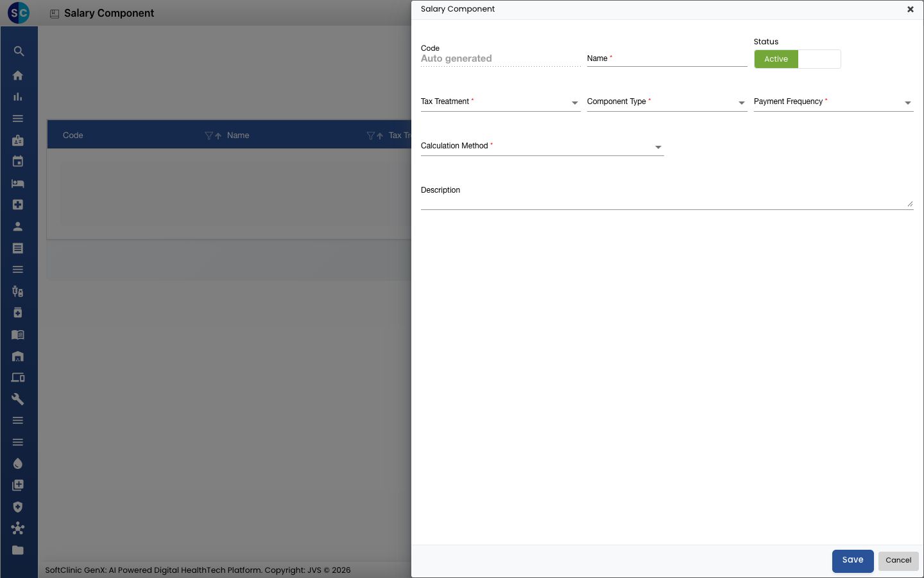Click the auto-generated Code field
This screenshot has height=578, width=924.
[x=501, y=58]
